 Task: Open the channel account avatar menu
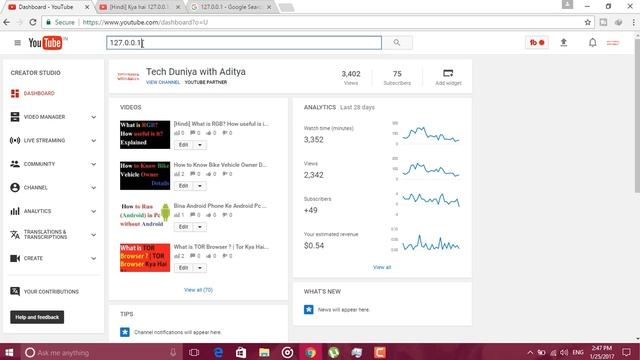pos(613,42)
